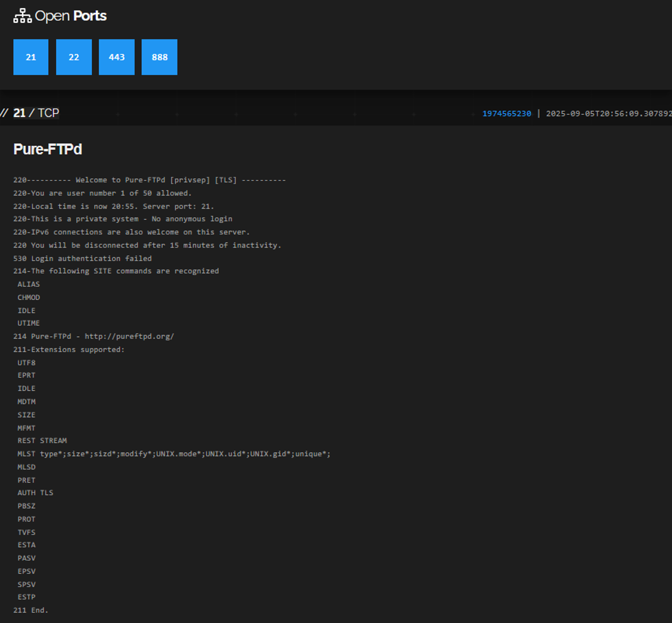The image size is (672, 623).
Task: Click the '211 End.' line
Action: point(31,610)
